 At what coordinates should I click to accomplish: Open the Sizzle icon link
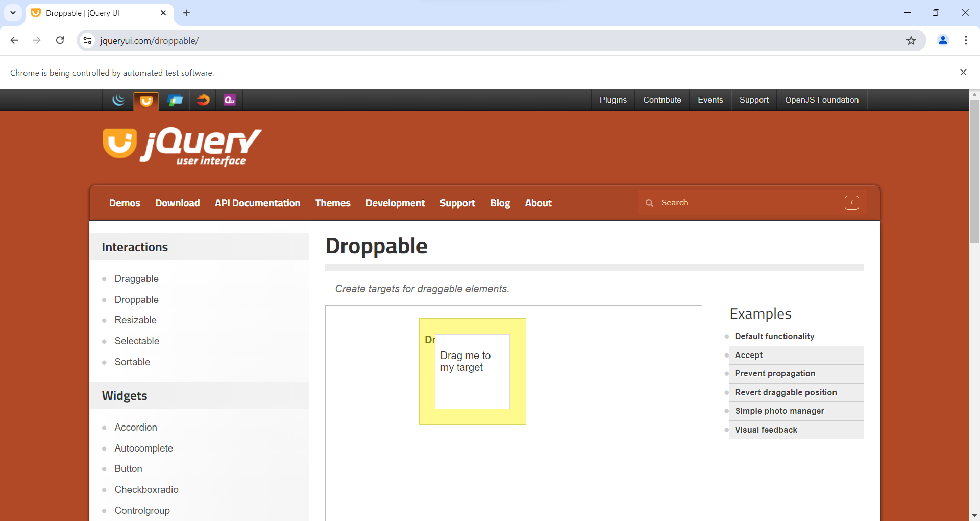coord(203,100)
